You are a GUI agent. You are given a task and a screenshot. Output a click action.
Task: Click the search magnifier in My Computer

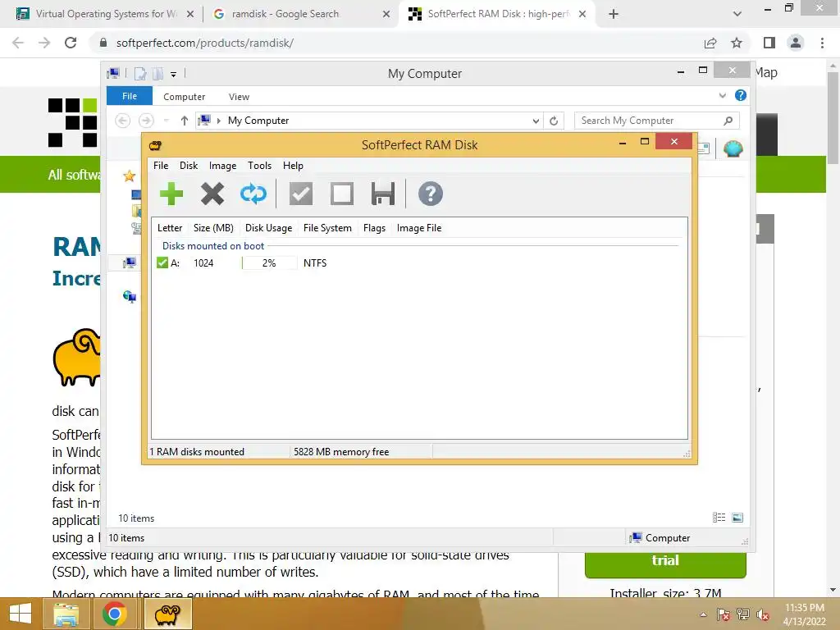pos(728,121)
